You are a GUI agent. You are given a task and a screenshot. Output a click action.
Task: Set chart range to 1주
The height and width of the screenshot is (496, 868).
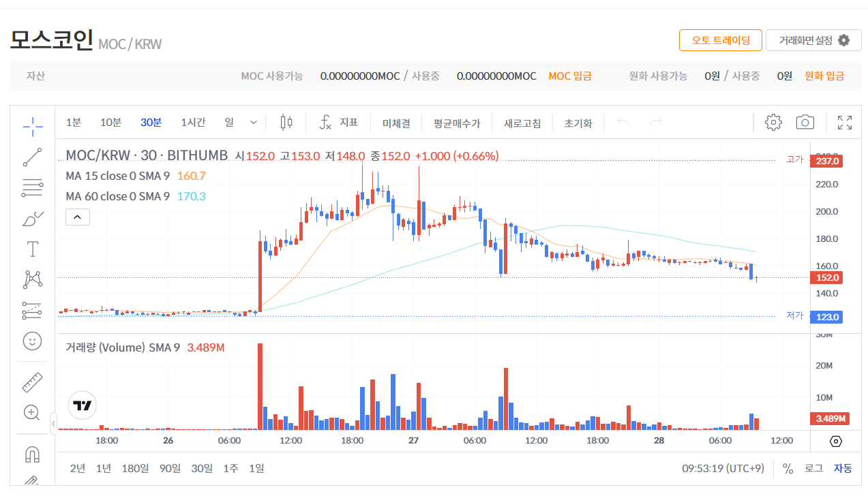(x=231, y=468)
